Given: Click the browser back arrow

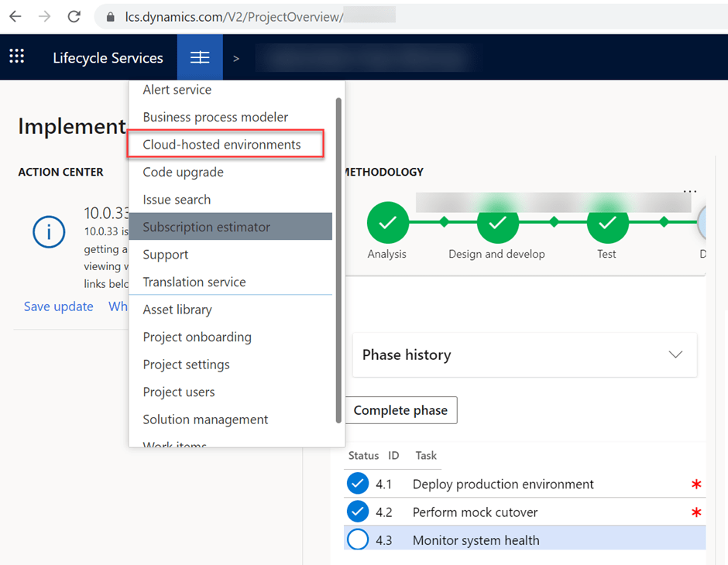Looking at the screenshot, I should coord(15,16).
